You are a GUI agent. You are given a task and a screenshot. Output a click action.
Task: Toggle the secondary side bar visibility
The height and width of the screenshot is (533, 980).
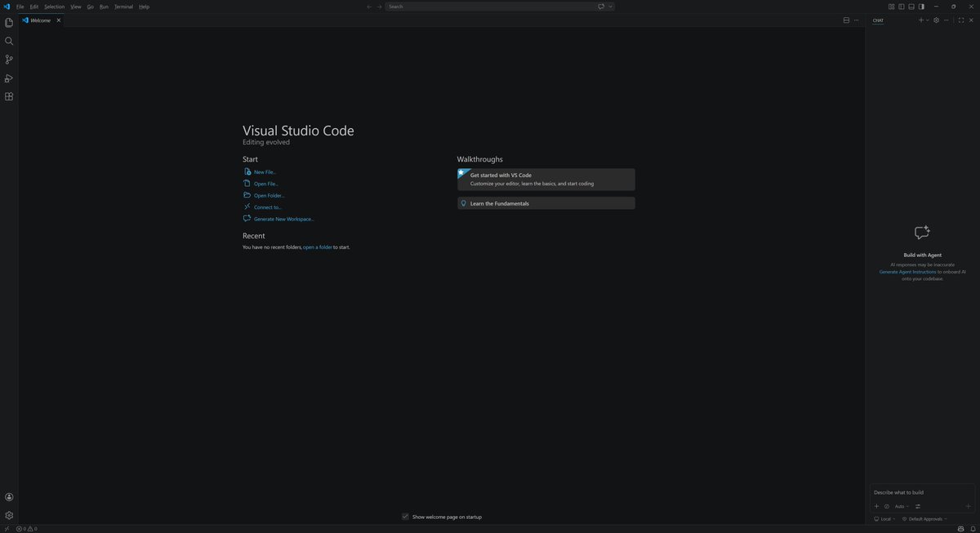pos(921,7)
